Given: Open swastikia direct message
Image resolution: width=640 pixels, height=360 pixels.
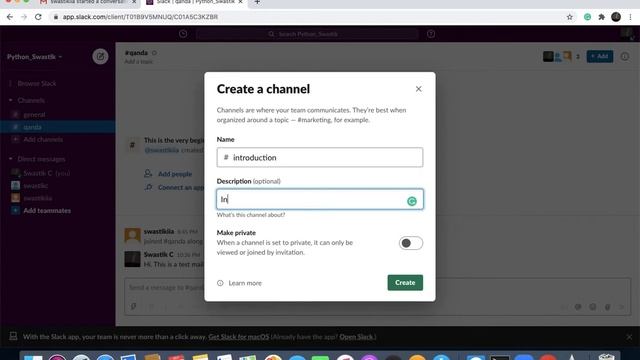Looking at the screenshot, I should pos(38,198).
